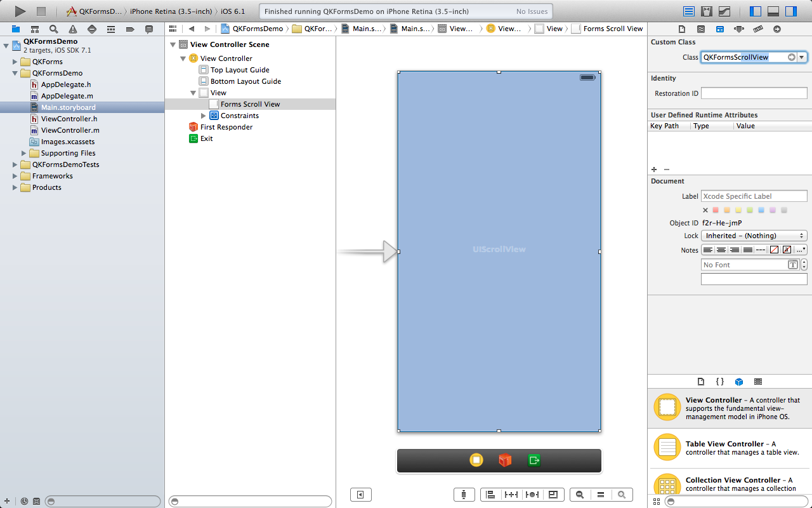This screenshot has width=812, height=508.
Task: Click the Restoration ID field
Action: click(754, 93)
